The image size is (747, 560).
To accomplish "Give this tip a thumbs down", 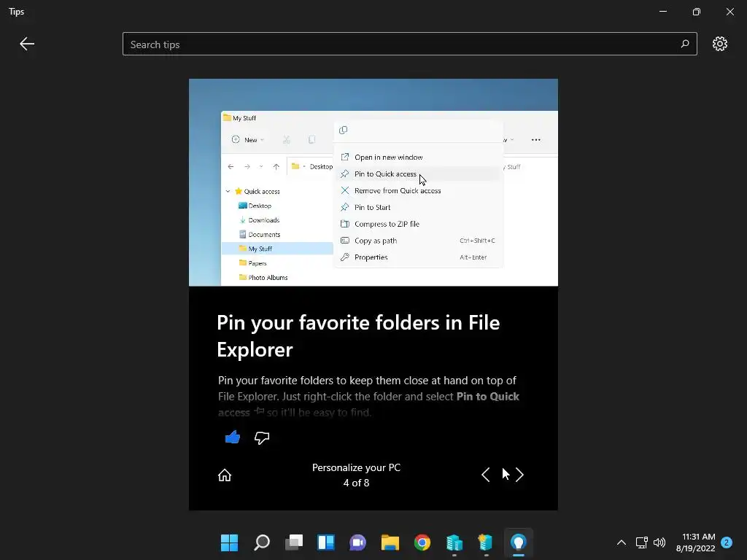I will pyautogui.click(x=262, y=437).
